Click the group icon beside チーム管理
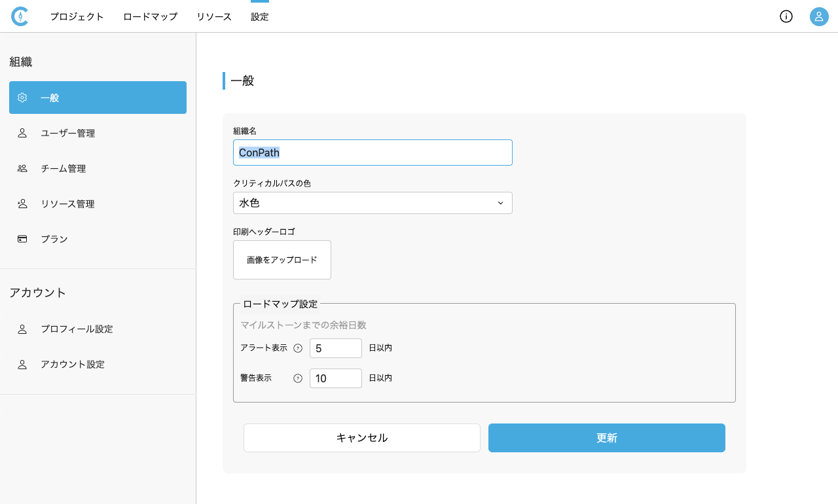This screenshot has height=504, width=838. coord(22,168)
